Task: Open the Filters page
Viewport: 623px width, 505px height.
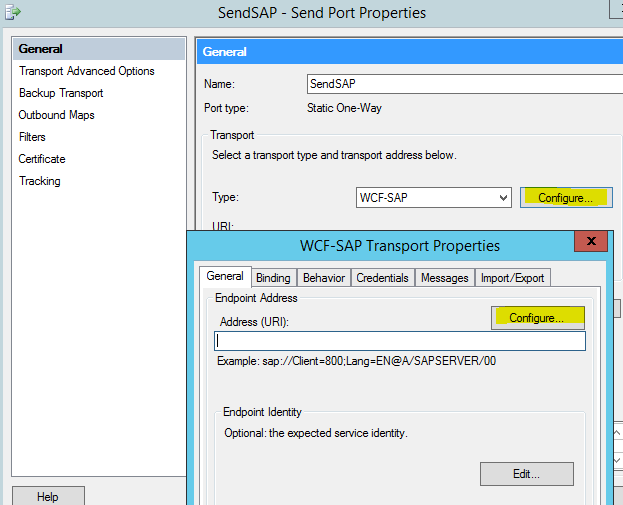Action: tap(32, 137)
